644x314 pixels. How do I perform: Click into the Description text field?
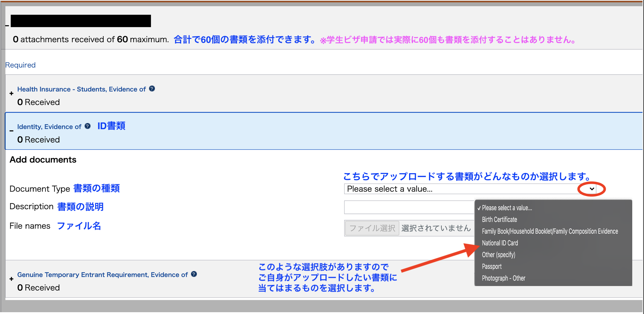[x=408, y=207]
